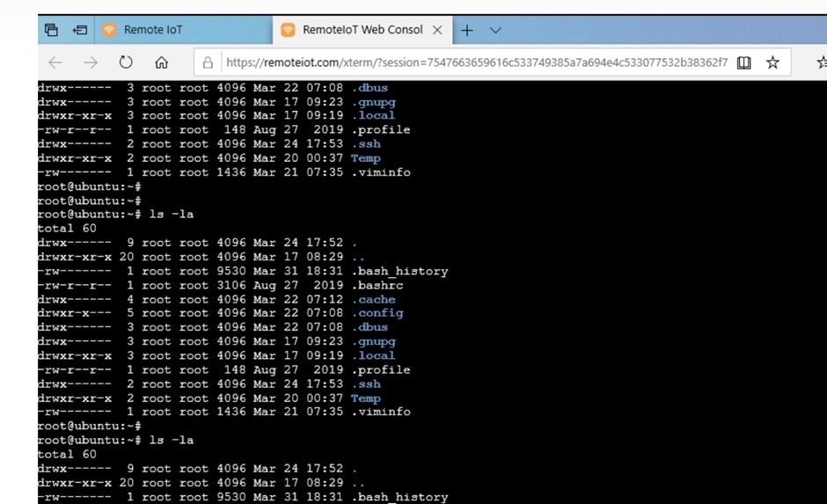This screenshot has height=504, width=827.
Task: Click the RemoteIoT Web Consol tab favicon
Action: (x=288, y=30)
